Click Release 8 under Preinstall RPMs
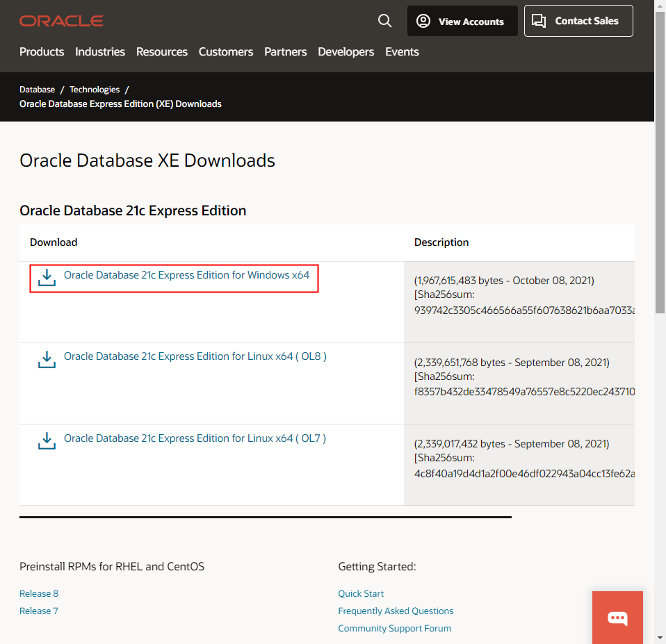 39,593
